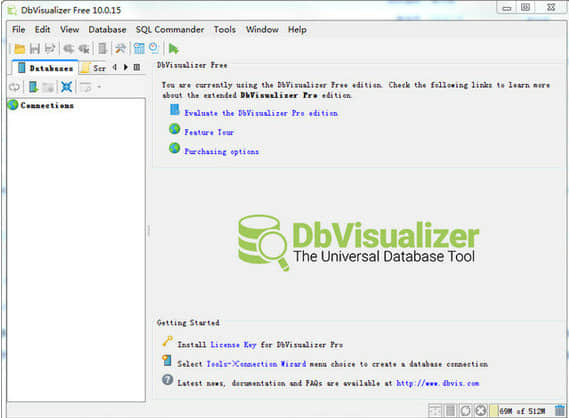Click the key icon beside Install License Key
The height and width of the screenshot is (418, 569).
coord(167,341)
